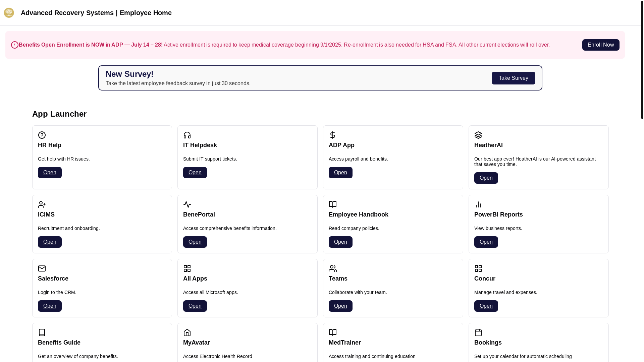644x362 pixels.
Task: Click the 'MedTrainer' card title
Action: (345, 343)
